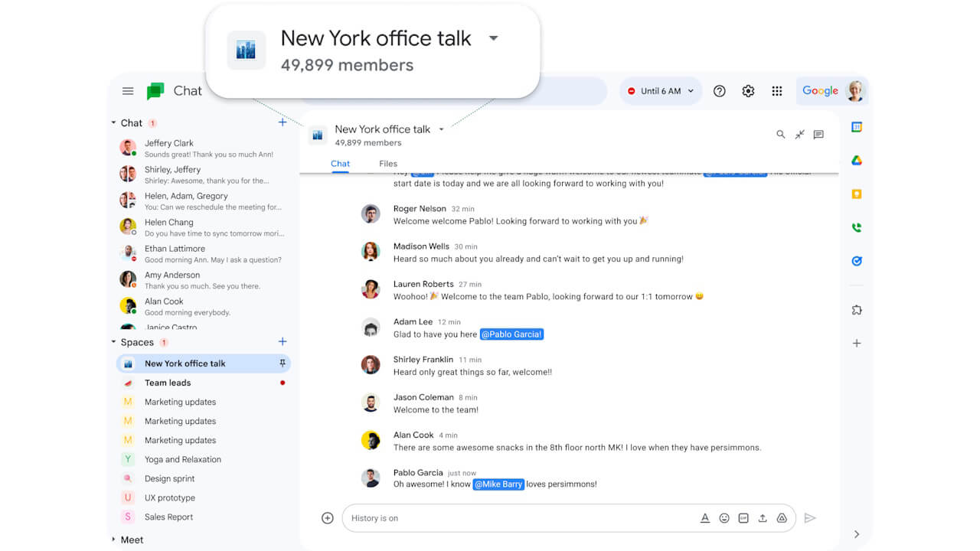Open Chat settings with the gear icon
The width and height of the screenshot is (980, 551).
tap(748, 90)
